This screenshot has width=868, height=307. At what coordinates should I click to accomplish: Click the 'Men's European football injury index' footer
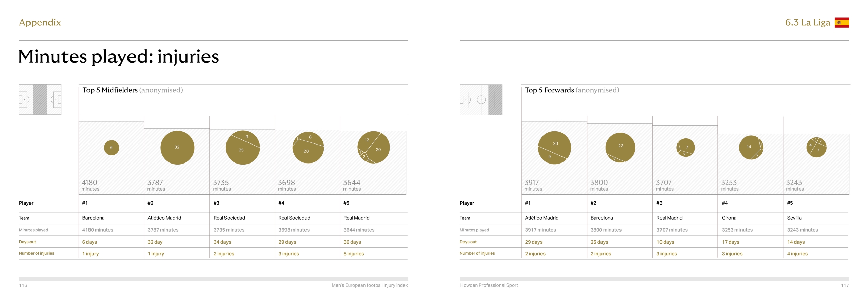click(x=369, y=285)
